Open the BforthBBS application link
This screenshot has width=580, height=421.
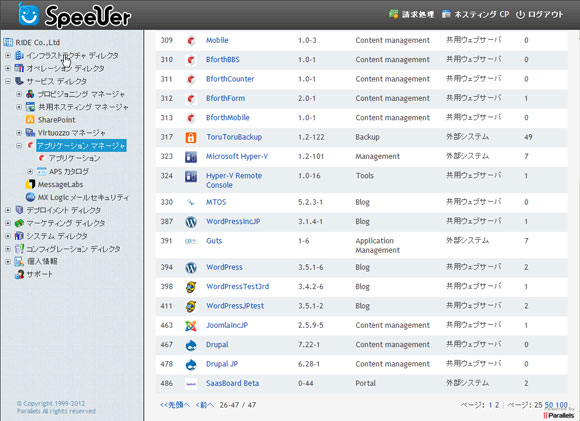point(223,59)
